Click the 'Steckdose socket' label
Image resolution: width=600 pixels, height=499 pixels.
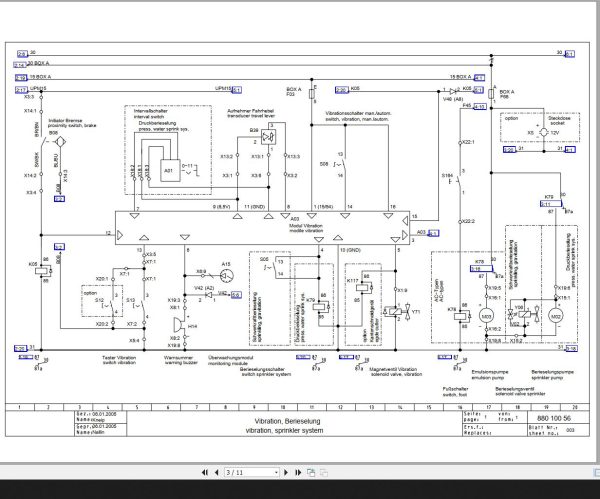click(559, 121)
